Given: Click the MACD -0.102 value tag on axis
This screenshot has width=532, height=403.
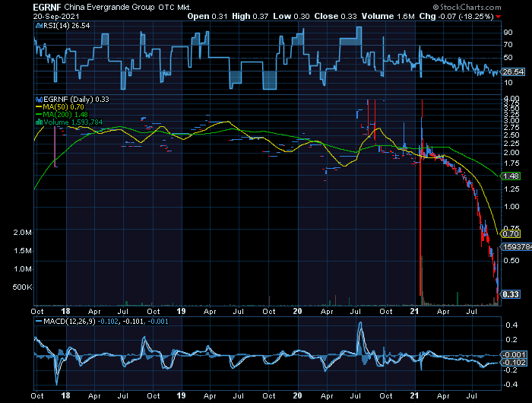Looking at the screenshot, I should tap(515, 362).
